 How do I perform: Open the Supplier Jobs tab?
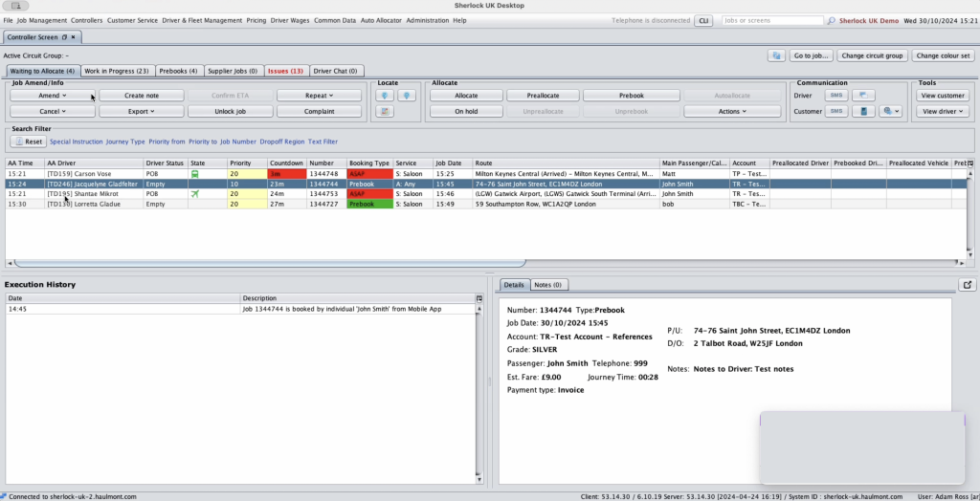[x=233, y=71]
